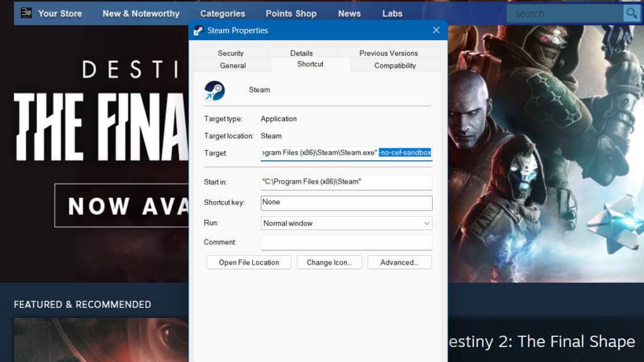Image resolution: width=644 pixels, height=362 pixels.
Task: Open the Security tab
Action: click(232, 53)
